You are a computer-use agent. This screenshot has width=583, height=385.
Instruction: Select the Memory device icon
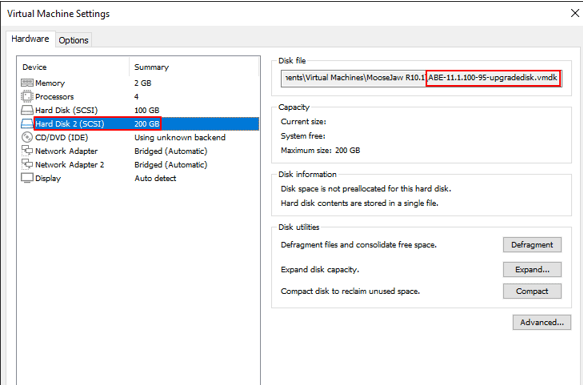tap(27, 83)
